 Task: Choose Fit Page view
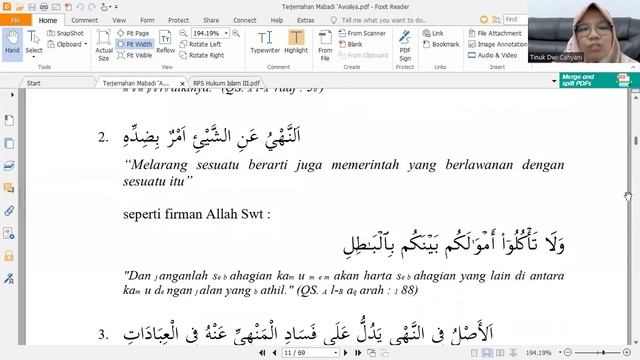pos(133,33)
